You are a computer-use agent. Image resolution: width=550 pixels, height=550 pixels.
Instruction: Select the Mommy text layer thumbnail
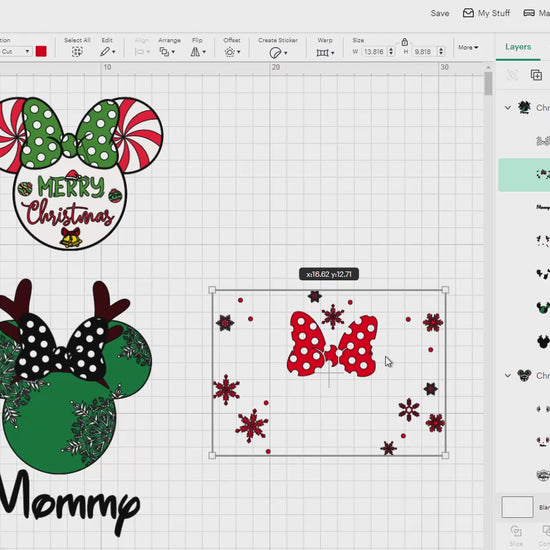click(x=543, y=207)
